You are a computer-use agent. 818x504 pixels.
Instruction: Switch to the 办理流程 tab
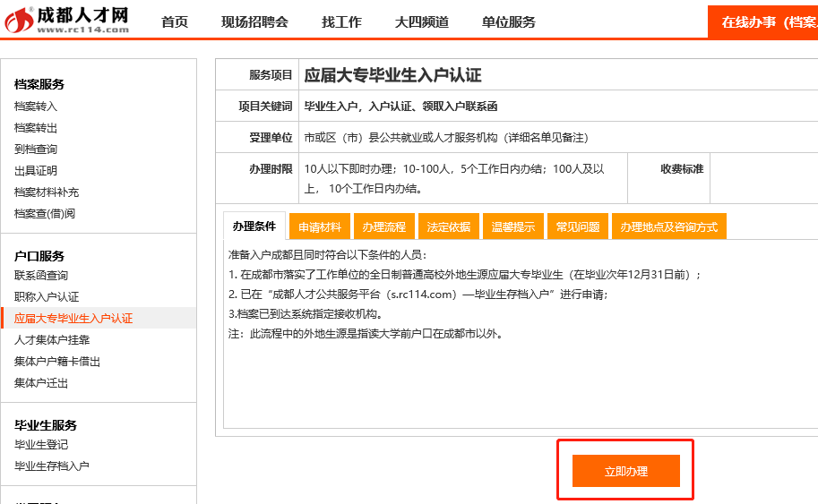pos(384,227)
